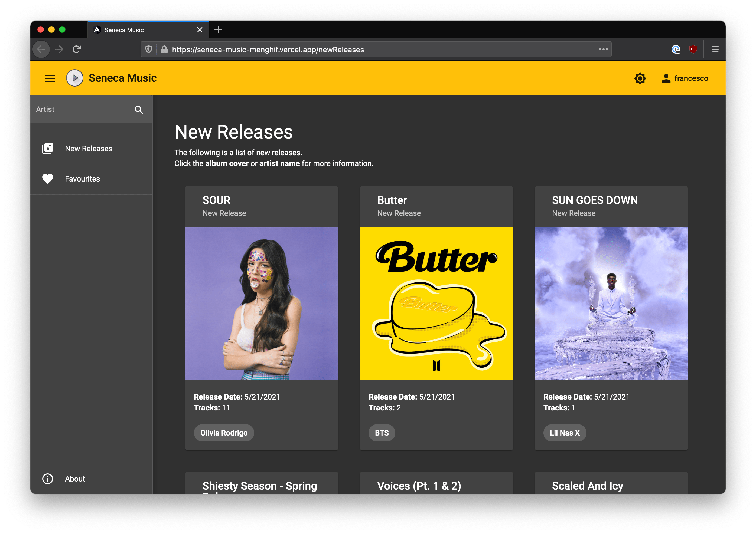Reload the page in the browser
Screen dimensions: 756x534
tap(77, 49)
